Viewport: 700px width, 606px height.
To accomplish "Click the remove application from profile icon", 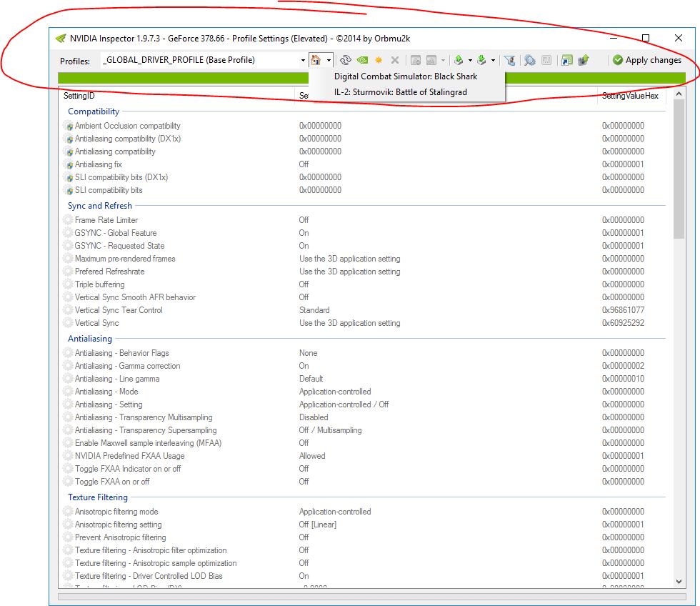I will pyautogui.click(x=431, y=60).
